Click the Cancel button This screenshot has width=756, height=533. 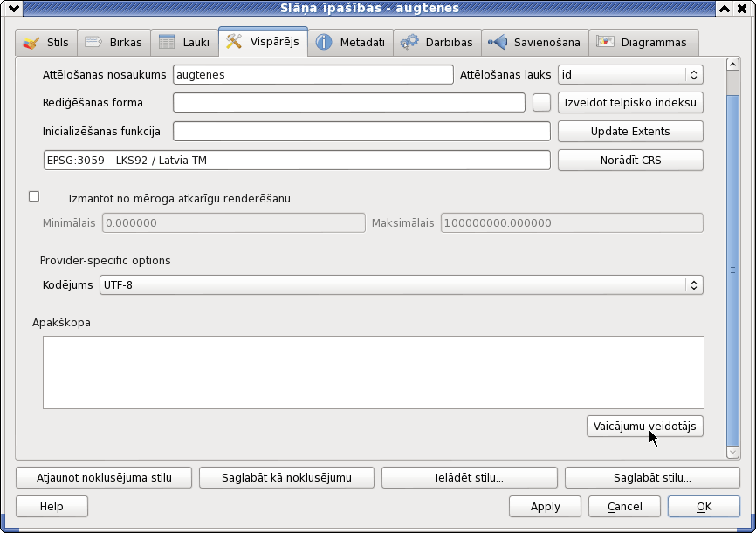624,507
